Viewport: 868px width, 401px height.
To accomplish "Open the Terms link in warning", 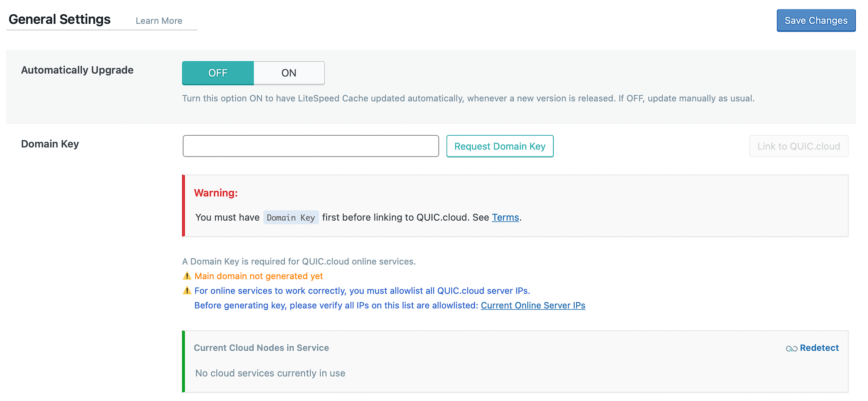I will tap(505, 217).
